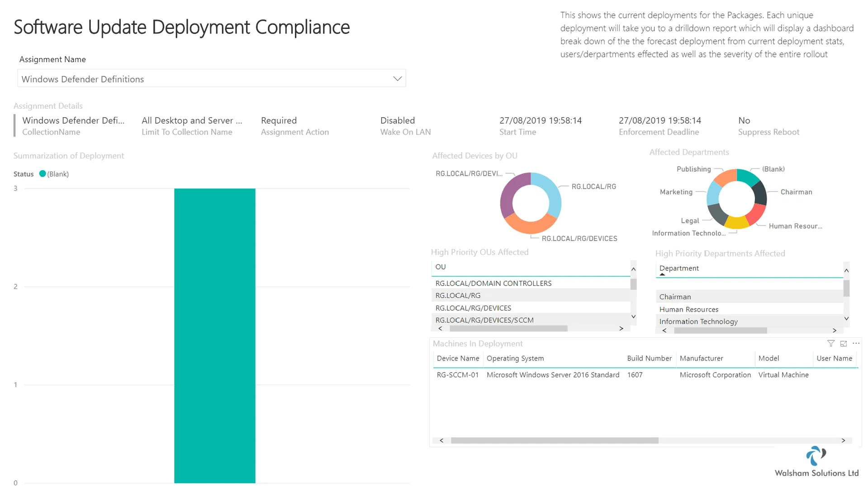Click the teal deployment bar in the chart
This screenshot has width=868, height=489.
214,336
